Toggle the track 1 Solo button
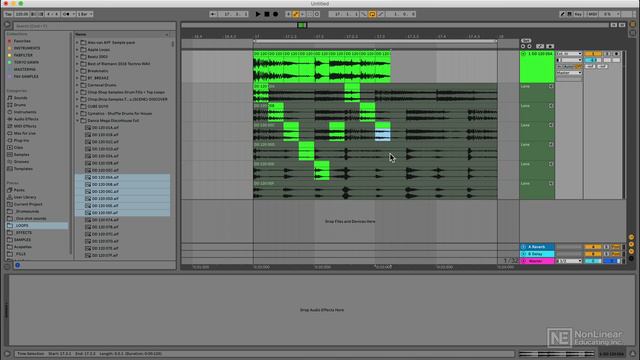640x360 pixels. tap(607, 54)
